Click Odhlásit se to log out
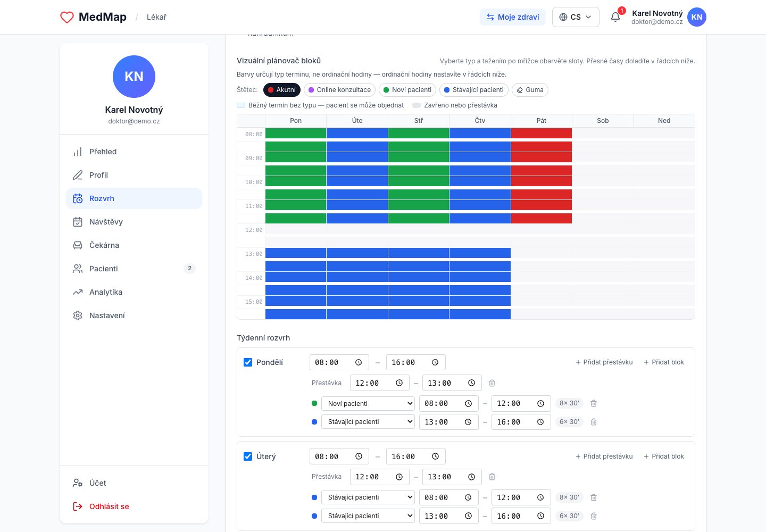The width and height of the screenshot is (766, 532). pyautogui.click(x=134, y=506)
